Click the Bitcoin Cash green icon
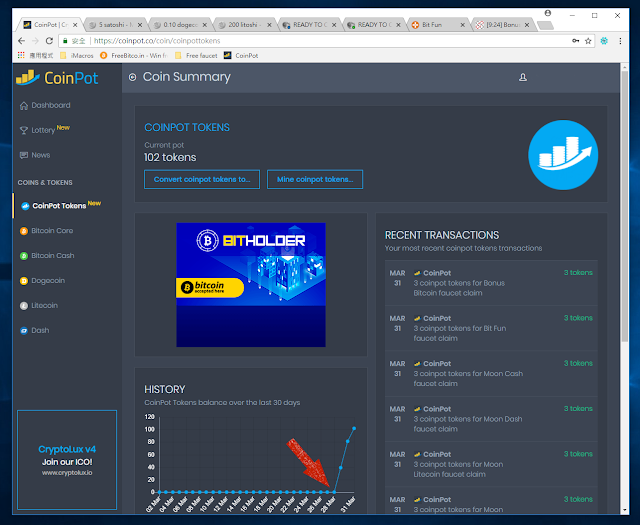Image resolution: width=640 pixels, height=525 pixels. click(24, 256)
